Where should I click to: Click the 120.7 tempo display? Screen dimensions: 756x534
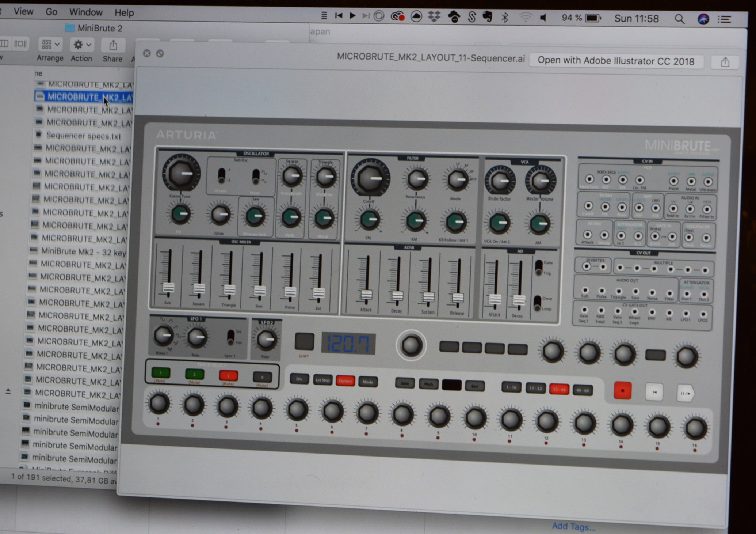coord(348,343)
